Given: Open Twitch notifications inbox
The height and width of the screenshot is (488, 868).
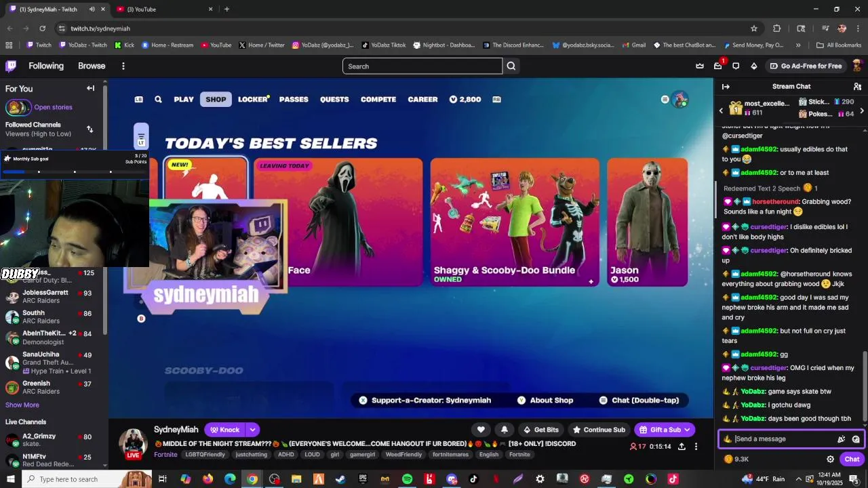Looking at the screenshot, I should tap(717, 66).
